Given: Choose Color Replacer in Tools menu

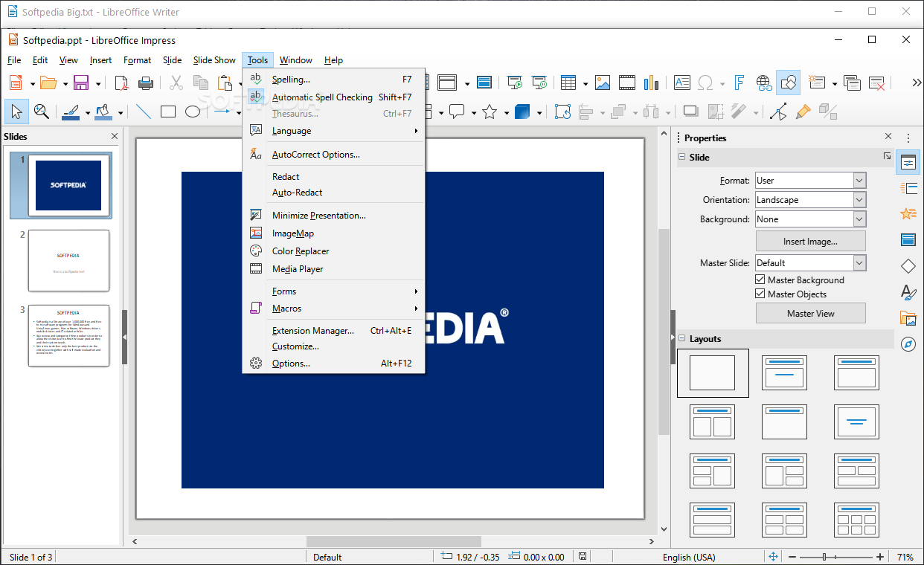Looking at the screenshot, I should tap(333, 251).
